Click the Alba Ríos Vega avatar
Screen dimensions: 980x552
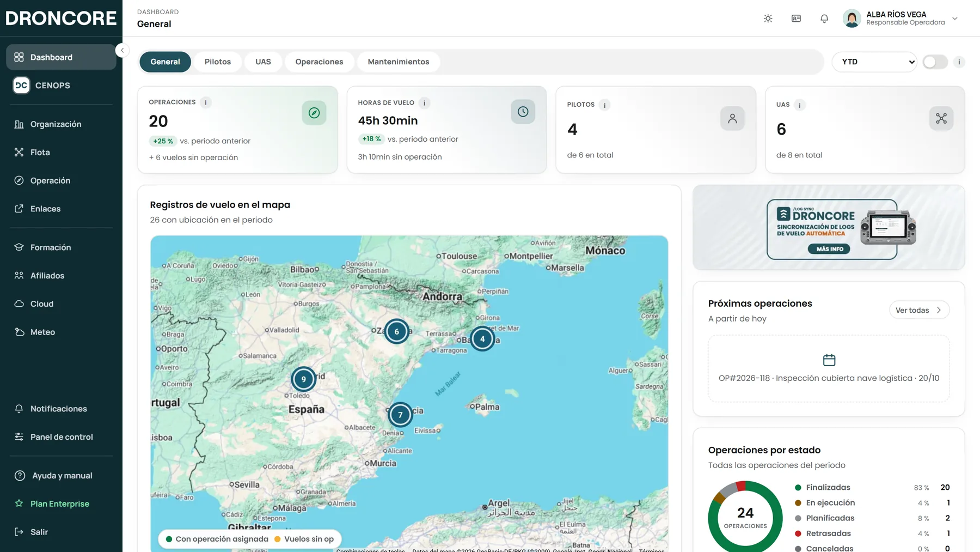[852, 19]
